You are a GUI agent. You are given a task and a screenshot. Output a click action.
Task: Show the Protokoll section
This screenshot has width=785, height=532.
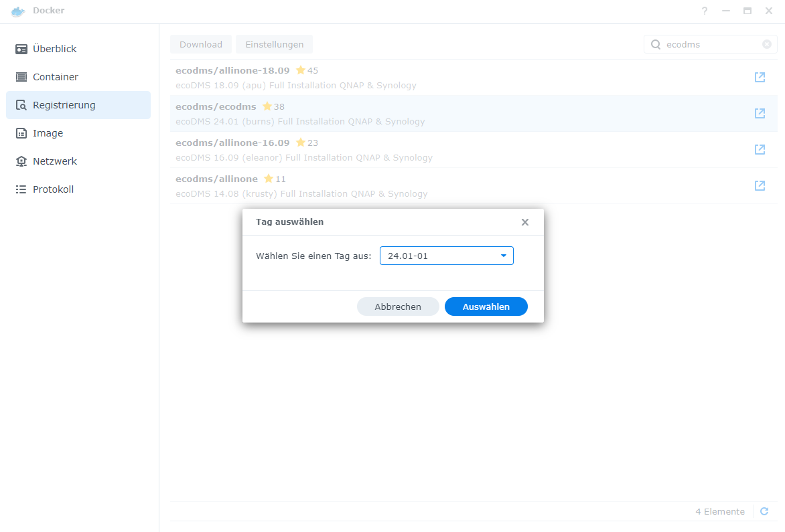pos(78,189)
